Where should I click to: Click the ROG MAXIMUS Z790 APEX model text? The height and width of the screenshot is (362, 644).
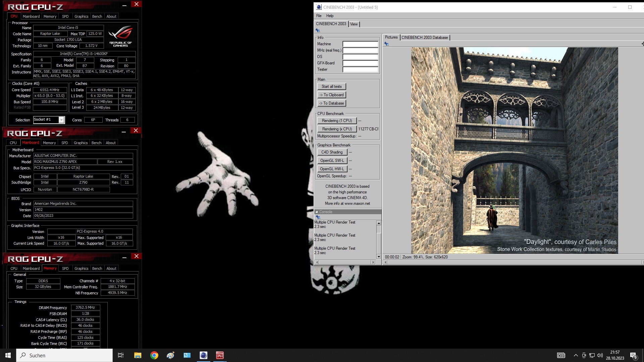pyautogui.click(x=65, y=162)
